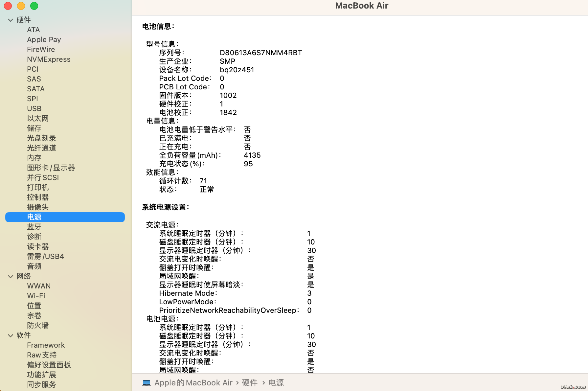Show the 内存 memory information
Screen dimensions: 588x391
point(34,158)
